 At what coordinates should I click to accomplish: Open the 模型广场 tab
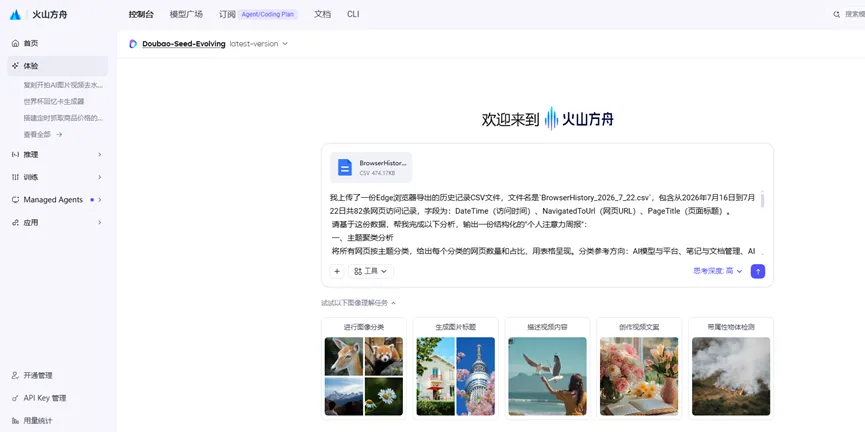pos(186,14)
